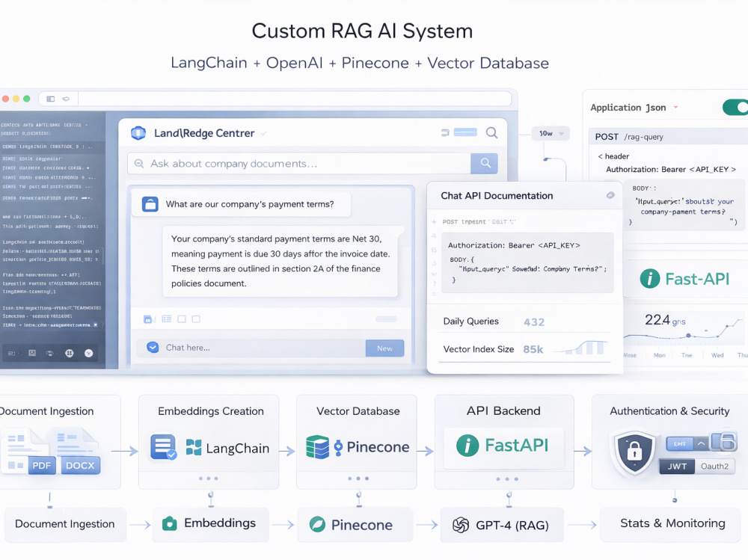The height and width of the screenshot is (560, 748).
Task: Click the green database stack icon
Action: pyautogui.click(x=317, y=447)
